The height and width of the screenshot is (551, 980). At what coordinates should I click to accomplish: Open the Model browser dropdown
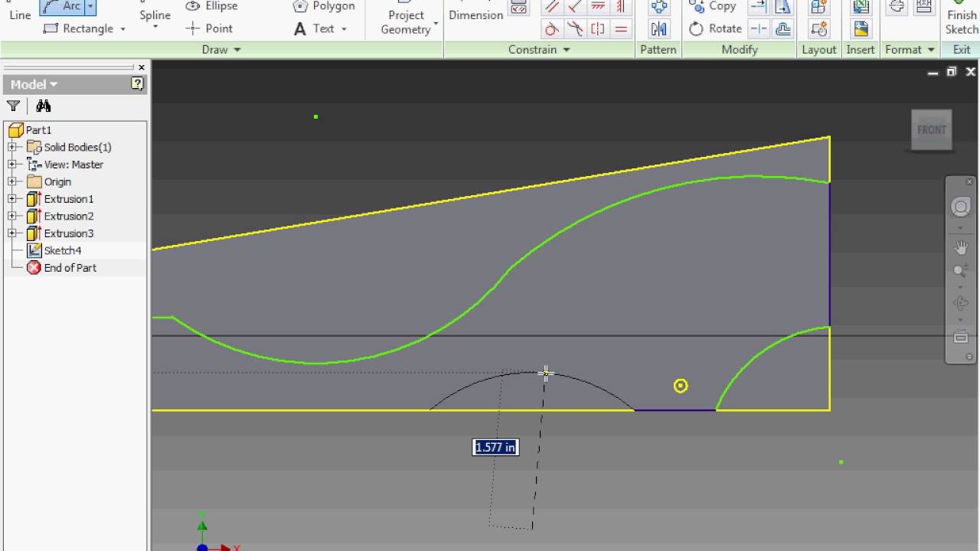coord(54,84)
